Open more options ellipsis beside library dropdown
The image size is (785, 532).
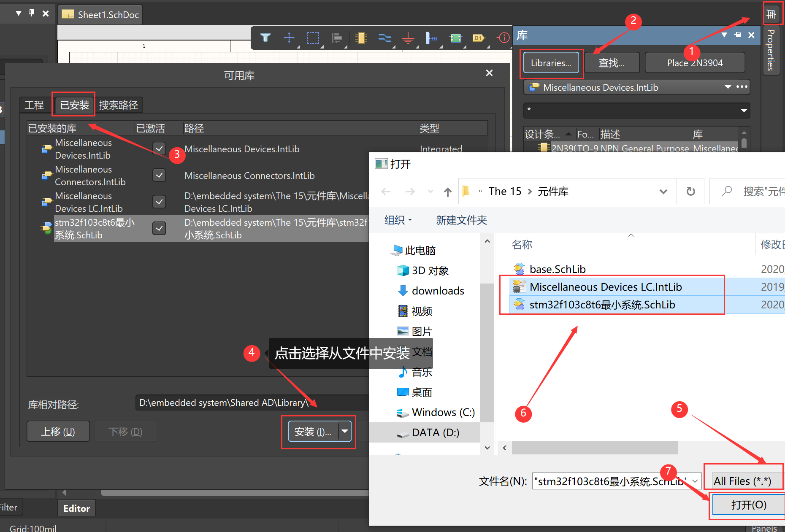pos(742,87)
